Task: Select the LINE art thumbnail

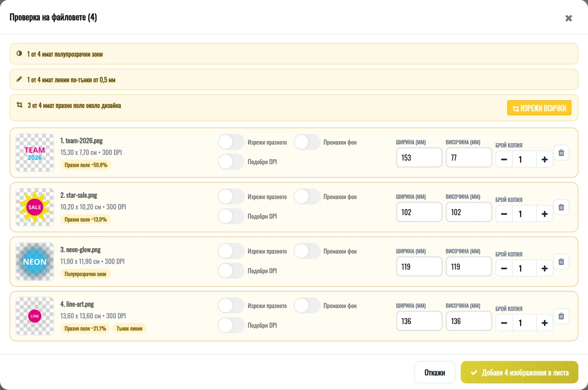Action: [35, 317]
